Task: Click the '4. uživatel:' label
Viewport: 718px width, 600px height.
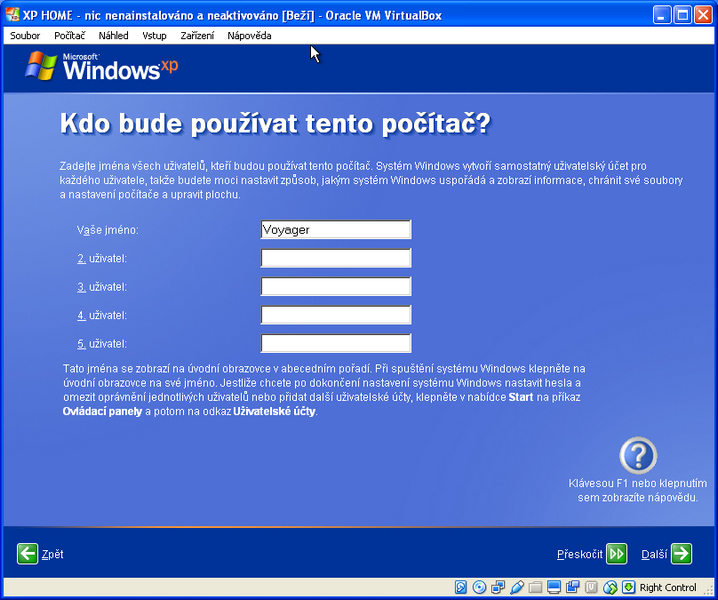Action: pyautogui.click(x=102, y=315)
